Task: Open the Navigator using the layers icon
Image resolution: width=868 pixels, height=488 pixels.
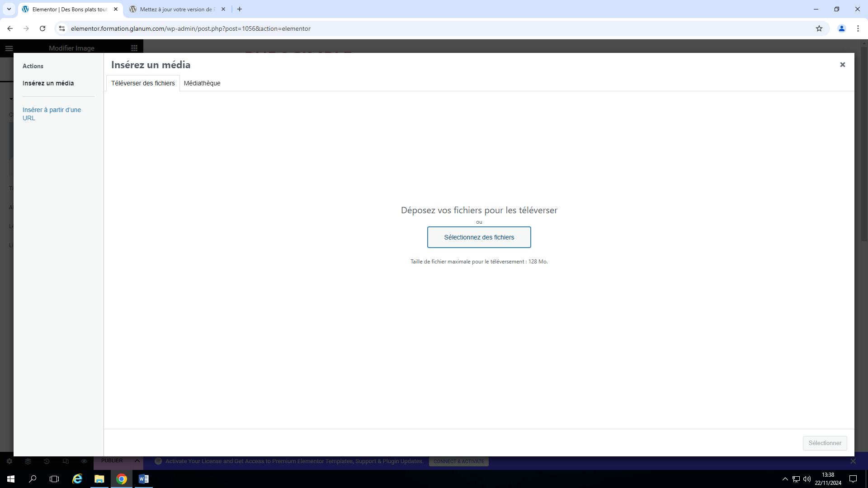Action: pos(28,461)
